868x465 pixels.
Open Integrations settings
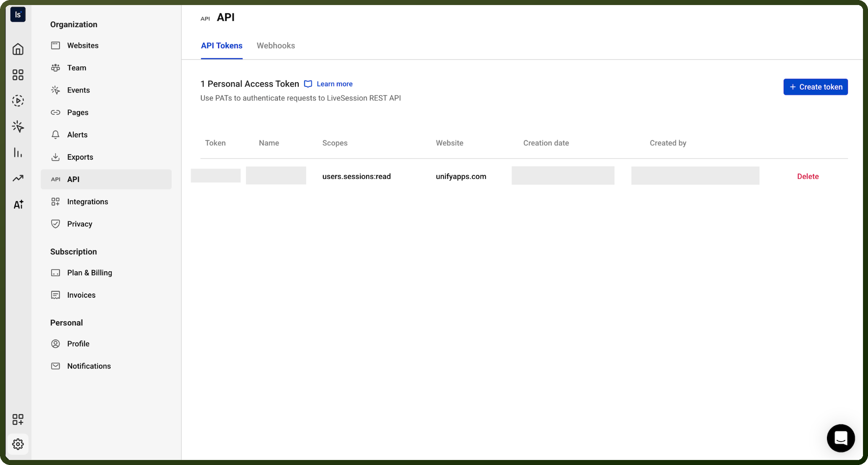point(106,202)
